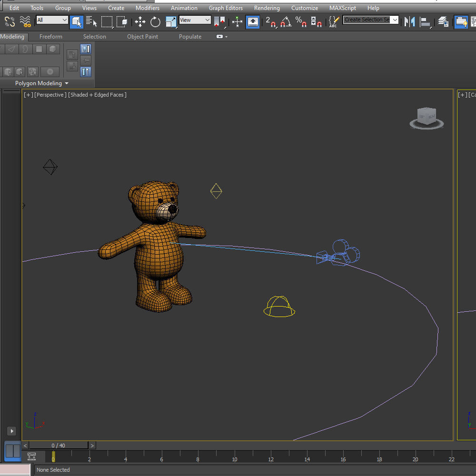The height and width of the screenshot is (476, 476).
Task: Toggle the 2D Snaps button
Action: click(x=270, y=21)
